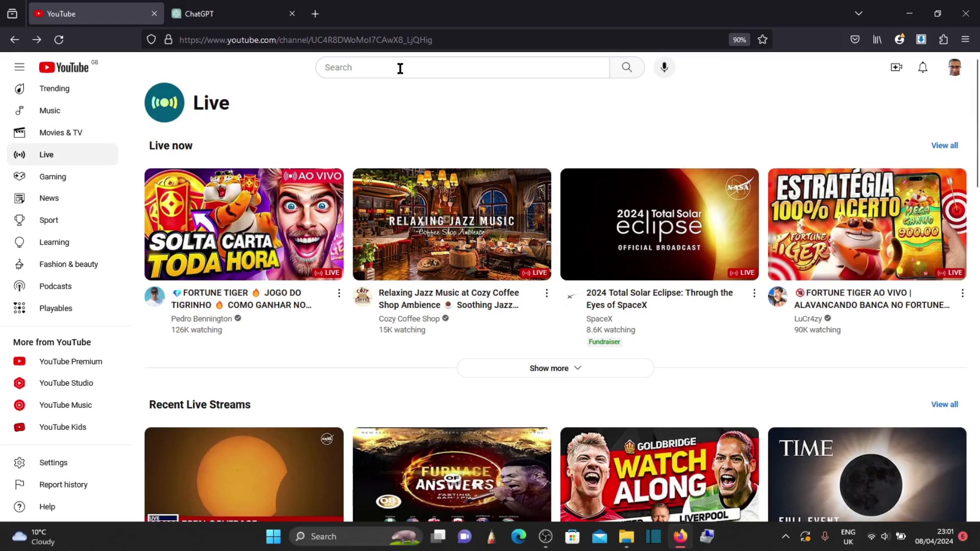Screen dimensions: 980x551
Task: Expand Show more live streams
Action: [555, 368]
